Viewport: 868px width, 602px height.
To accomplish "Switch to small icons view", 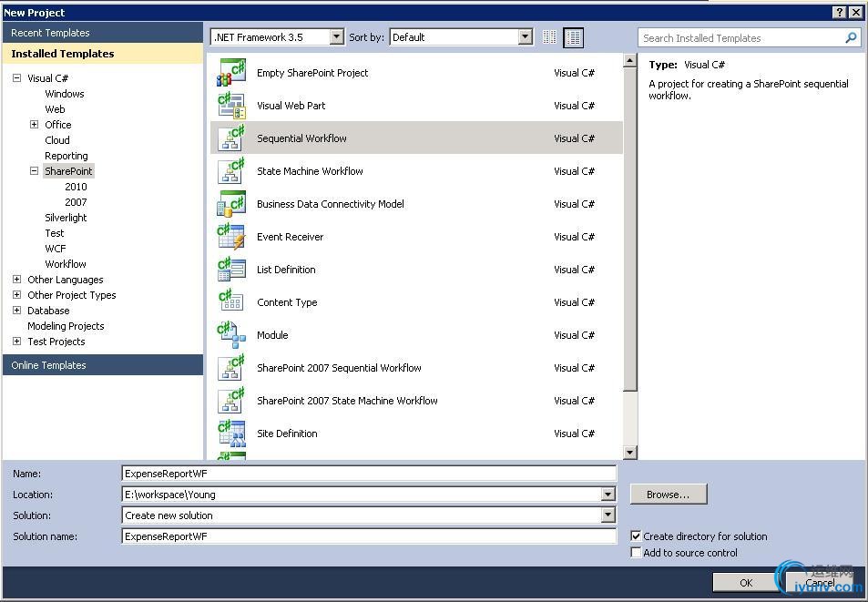I will point(549,37).
